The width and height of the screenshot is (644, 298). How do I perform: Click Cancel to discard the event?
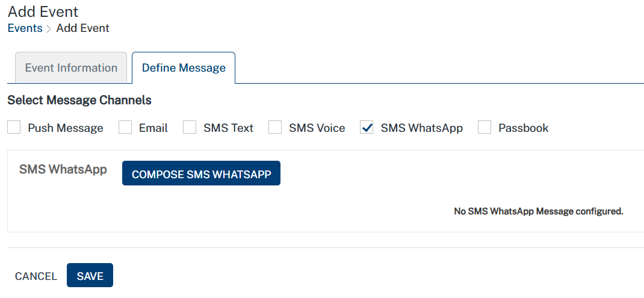36,276
